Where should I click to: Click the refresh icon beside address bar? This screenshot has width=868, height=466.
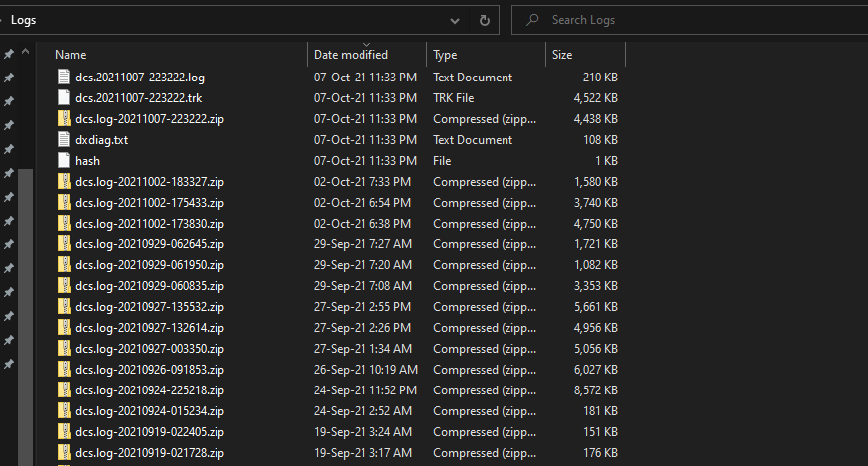tap(485, 21)
